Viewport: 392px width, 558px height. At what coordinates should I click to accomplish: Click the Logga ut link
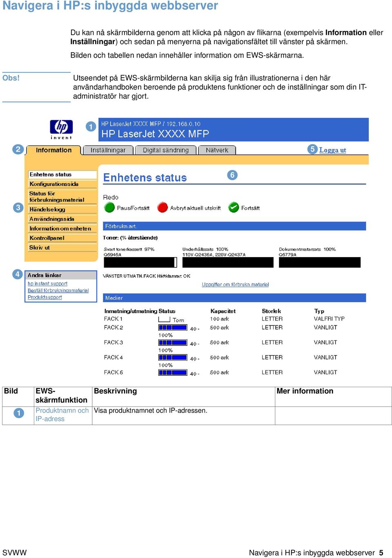[x=332, y=150]
